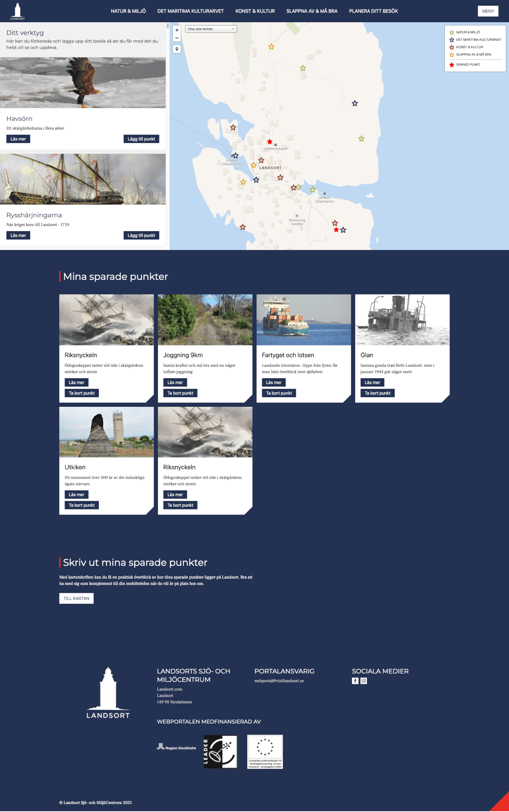Zoom out on the map
This screenshot has height=812, width=509.
177,38
